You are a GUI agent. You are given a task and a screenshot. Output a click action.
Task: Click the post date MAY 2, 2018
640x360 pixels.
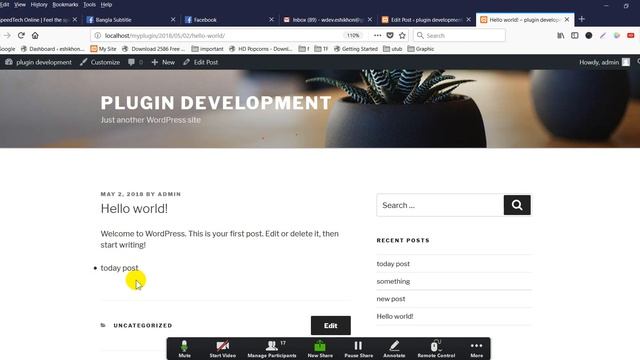click(122, 194)
